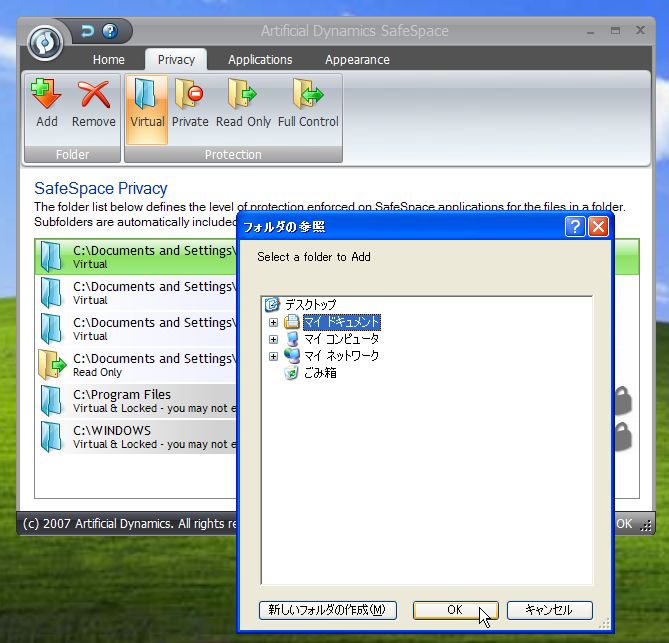The width and height of the screenshot is (669, 643).
Task: Click padlock icon on C:\WINDOWS row
Action: coord(622,436)
